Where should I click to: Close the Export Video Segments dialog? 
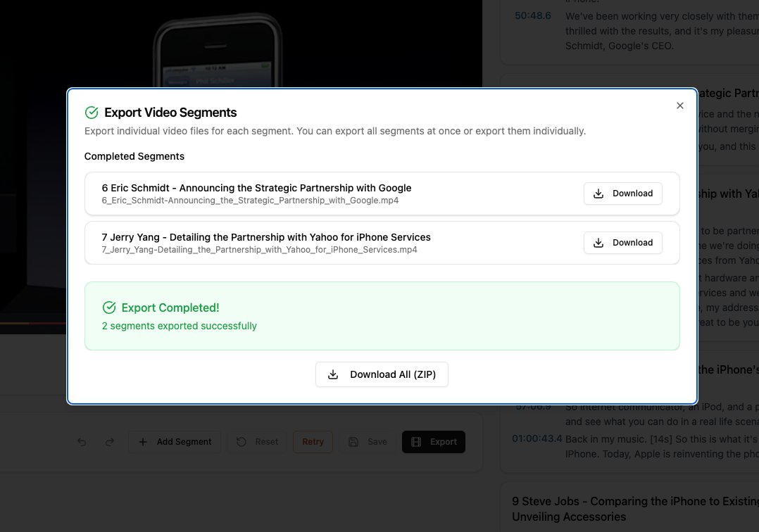[679, 106]
